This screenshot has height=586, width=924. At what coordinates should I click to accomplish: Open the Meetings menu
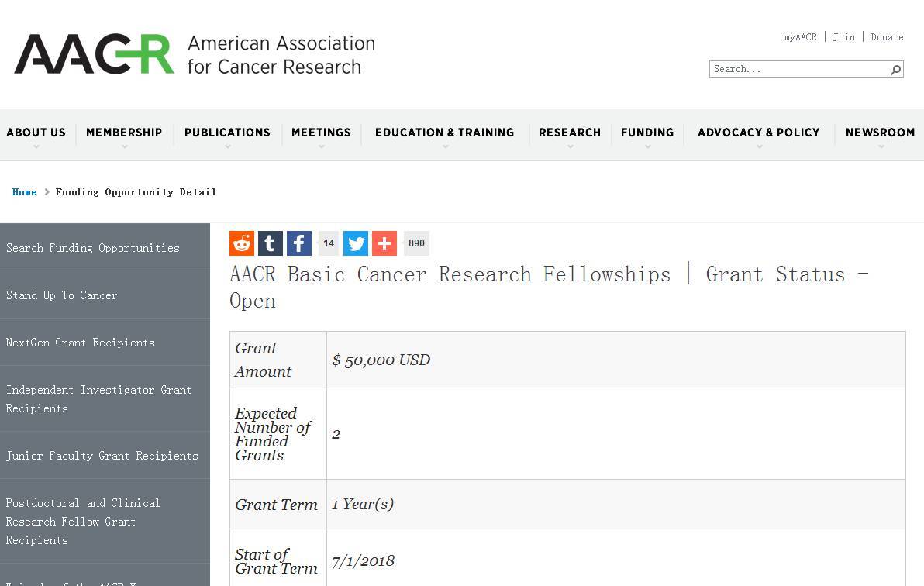(x=321, y=133)
